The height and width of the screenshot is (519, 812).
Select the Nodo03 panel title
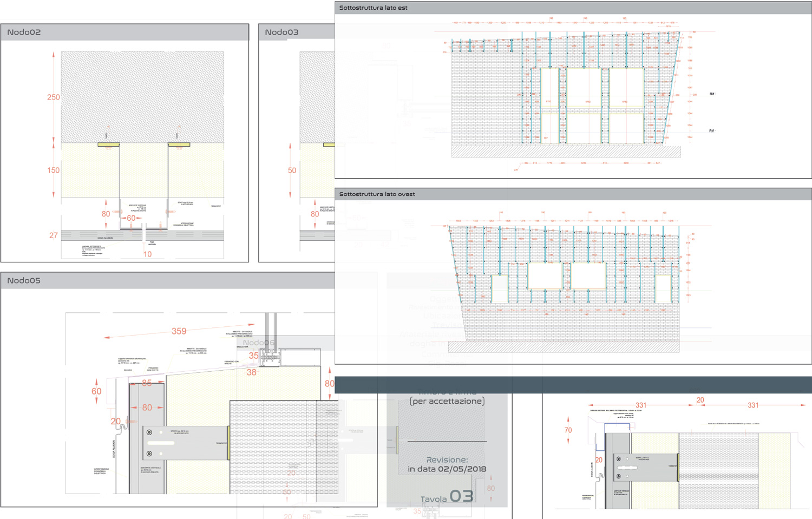click(x=281, y=32)
